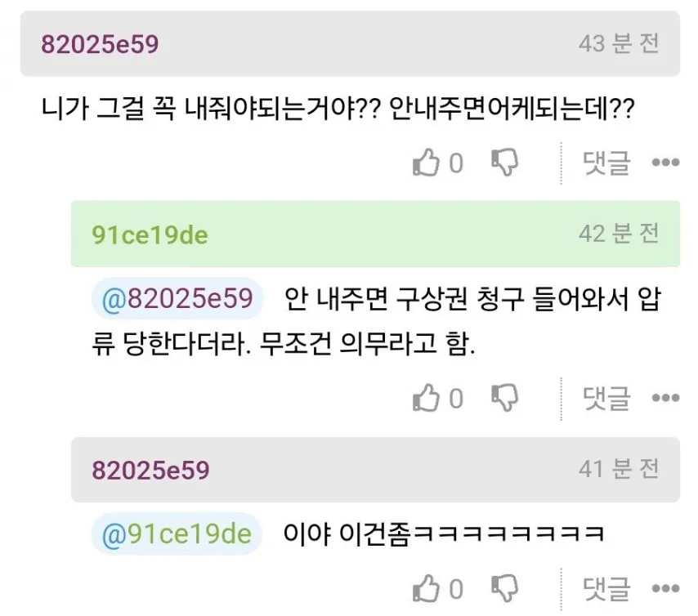
Task: Click the thumbs-down icon in the last comment
Action: click(505, 588)
